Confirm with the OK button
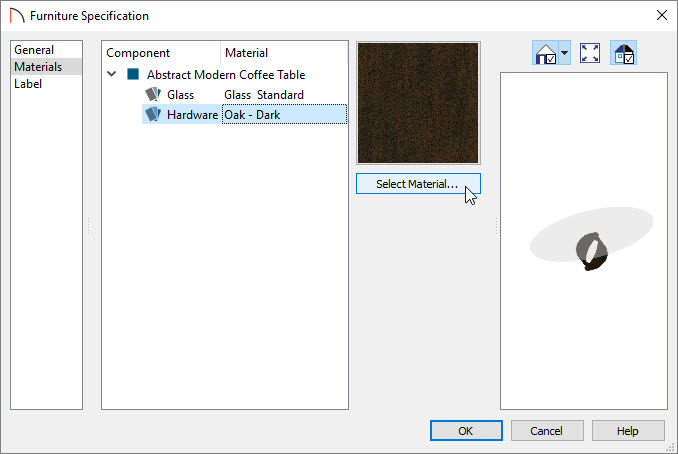The height and width of the screenshot is (454, 678). coord(466,431)
